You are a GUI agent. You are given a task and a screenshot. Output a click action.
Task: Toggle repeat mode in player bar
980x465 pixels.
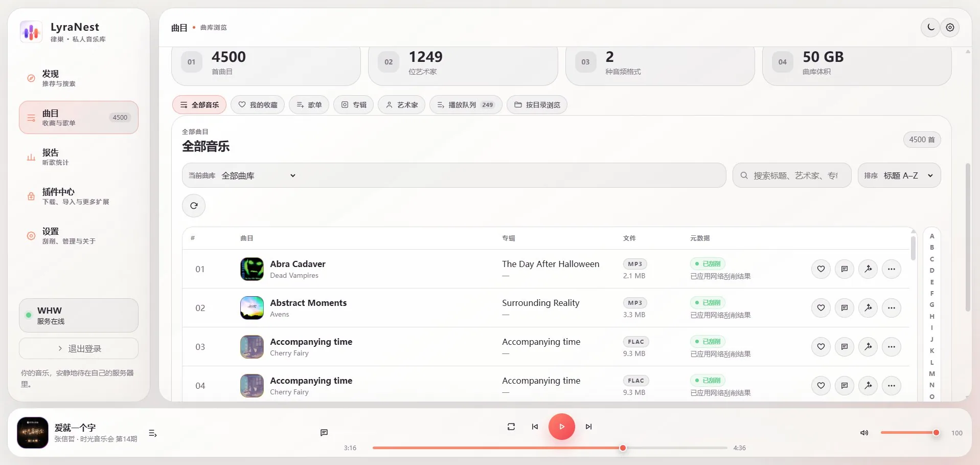pyautogui.click(x=511, y=427)
